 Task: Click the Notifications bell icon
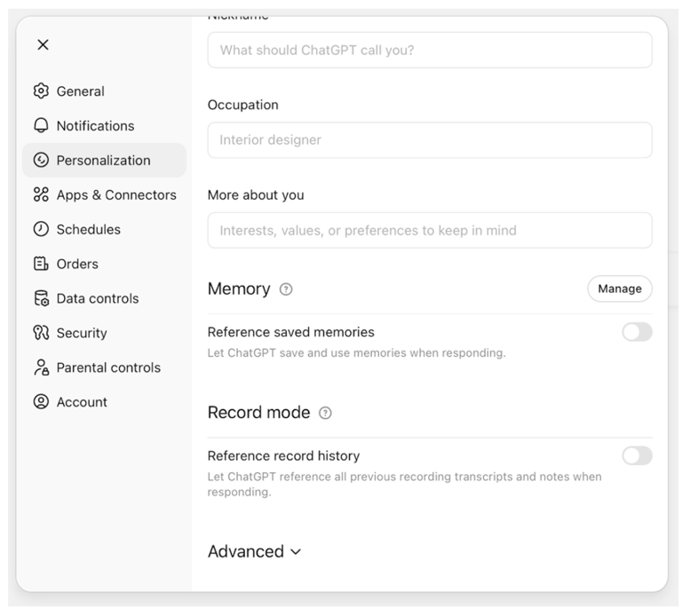pos(41,125)
